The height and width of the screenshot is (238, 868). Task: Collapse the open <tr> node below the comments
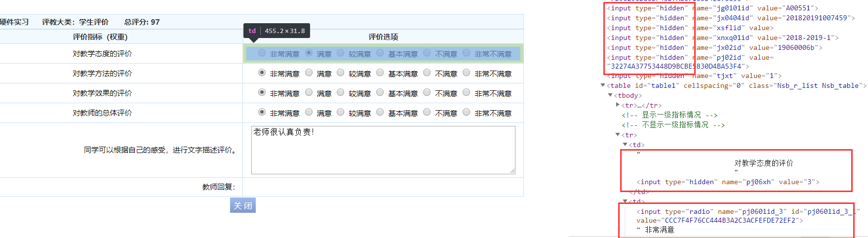tap(618, 135)
